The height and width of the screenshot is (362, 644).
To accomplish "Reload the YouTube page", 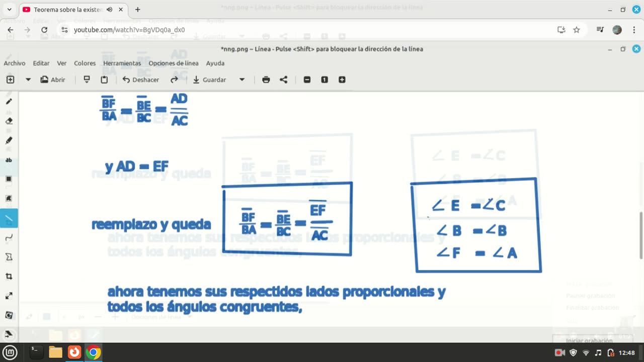I will point(44,30).
